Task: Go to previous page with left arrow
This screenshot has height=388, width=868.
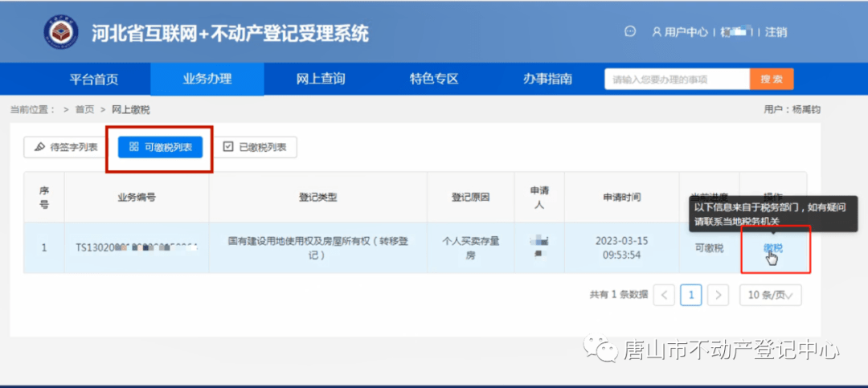Action: (x=664, y=295)
